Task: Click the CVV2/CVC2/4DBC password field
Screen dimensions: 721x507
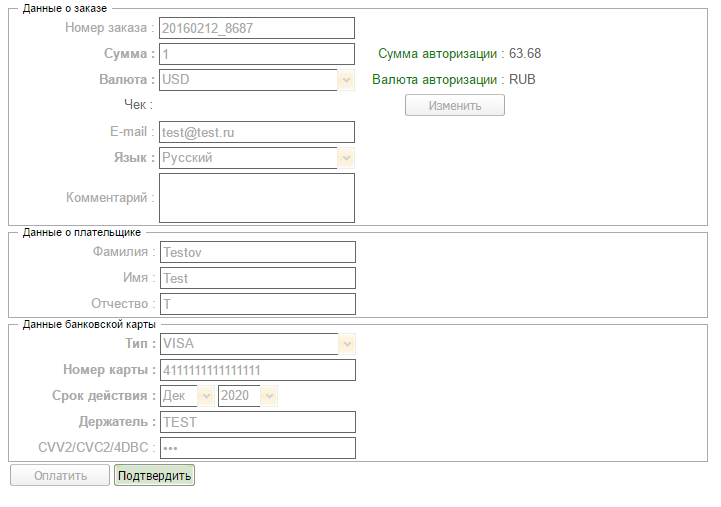Action: [x=257, y=448]
